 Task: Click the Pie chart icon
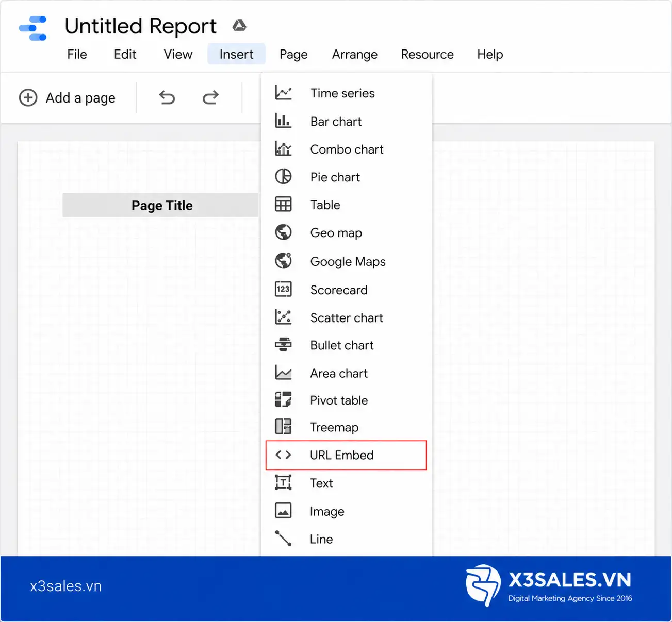click(x=283, y=177)
